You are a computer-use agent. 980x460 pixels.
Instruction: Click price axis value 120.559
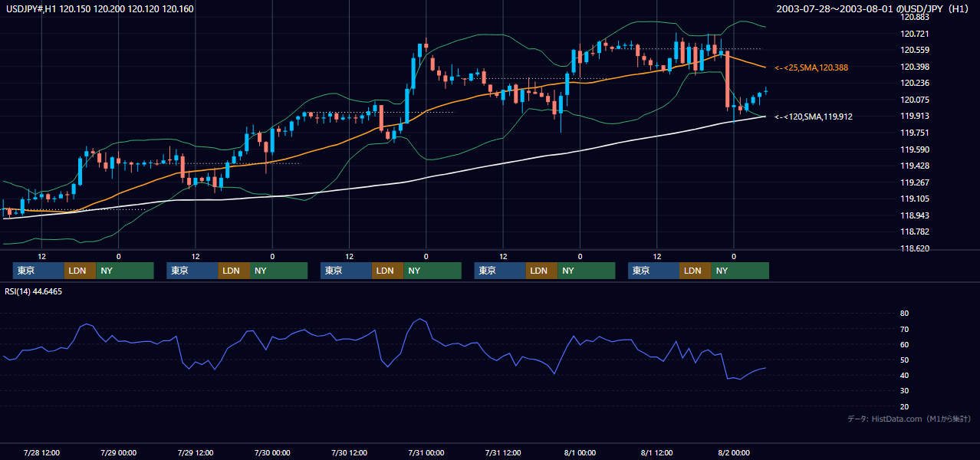[x=916, y=50]
